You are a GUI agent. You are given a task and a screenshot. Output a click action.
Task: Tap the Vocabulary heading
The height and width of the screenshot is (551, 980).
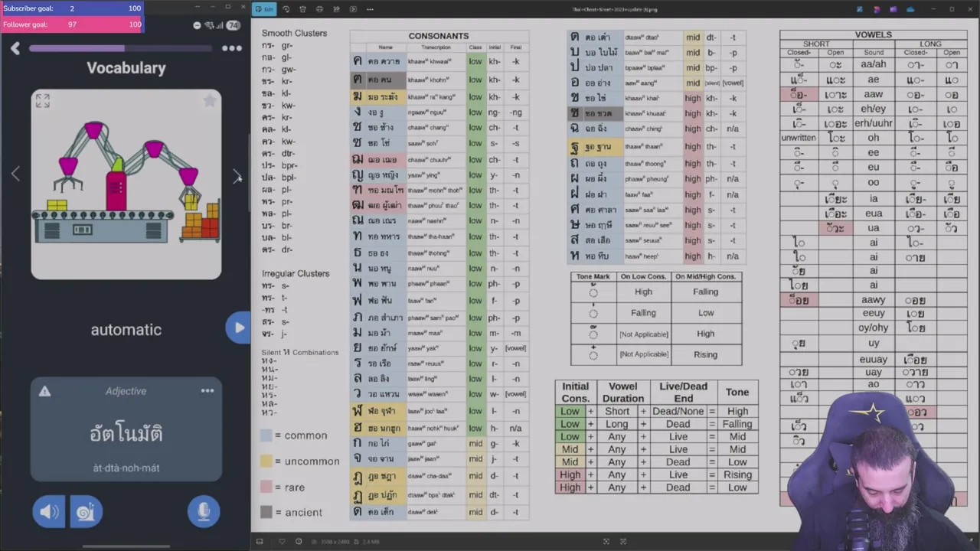(x=126, y=67)
